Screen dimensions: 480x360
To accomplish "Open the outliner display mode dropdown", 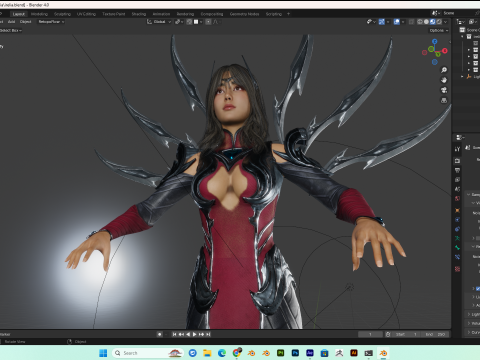I will tap(473, 22).
